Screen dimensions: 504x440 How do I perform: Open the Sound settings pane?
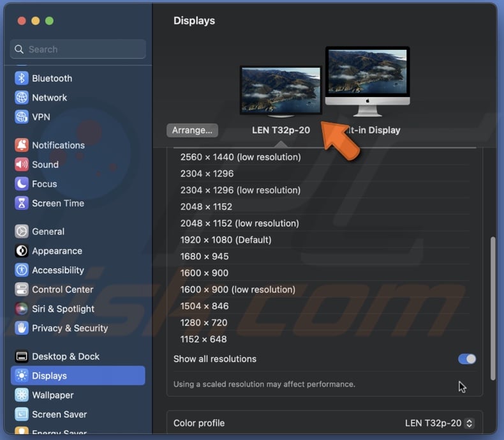pyautogui.click(x=78, y=164)
